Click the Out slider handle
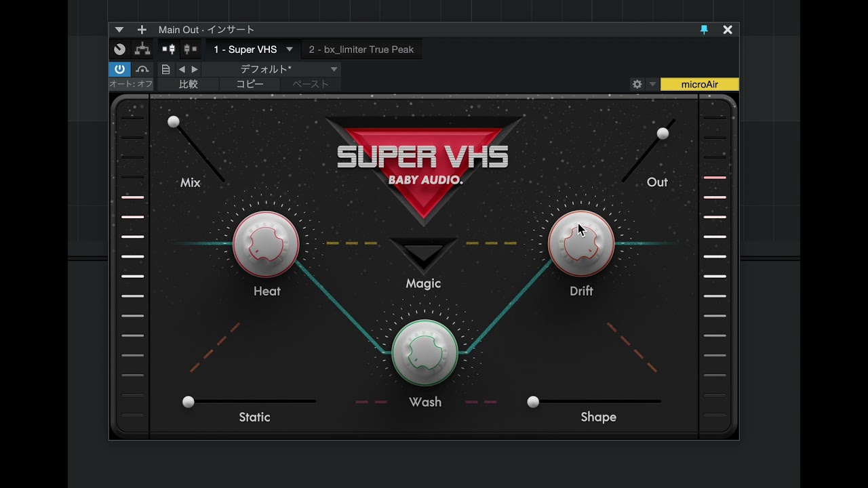 click(x=663, y=134)
